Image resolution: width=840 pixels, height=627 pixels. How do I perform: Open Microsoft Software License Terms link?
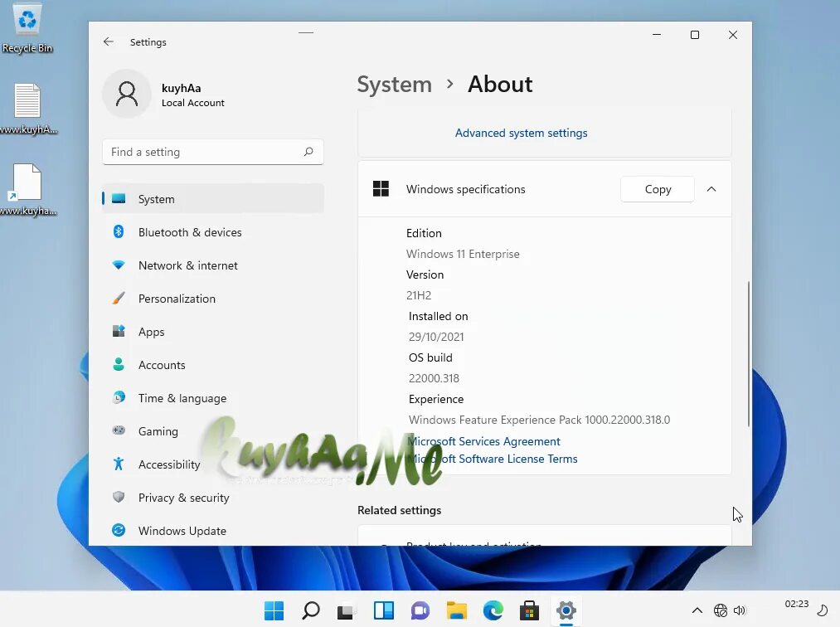click(x=493, y=459)
